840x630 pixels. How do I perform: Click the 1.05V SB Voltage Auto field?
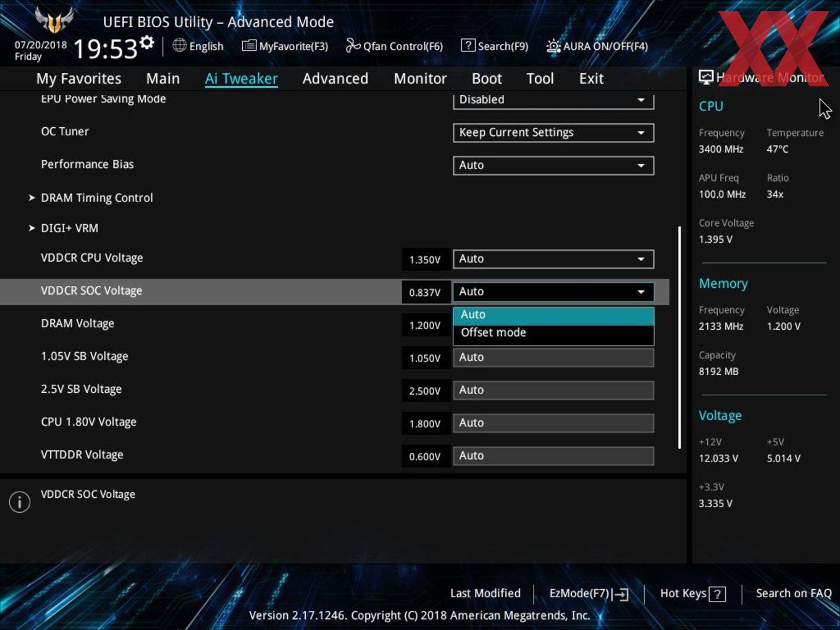pos(553,357)
